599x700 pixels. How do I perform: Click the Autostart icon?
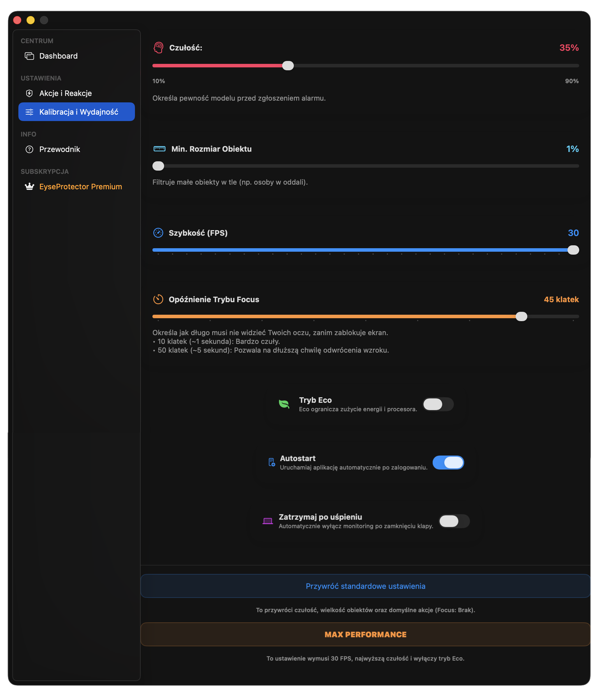click(271, 462)
